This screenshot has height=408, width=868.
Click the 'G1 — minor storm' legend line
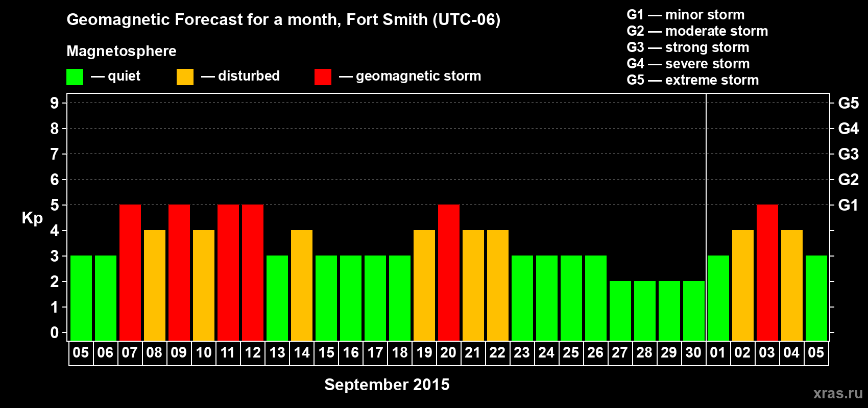pos(686,15)
